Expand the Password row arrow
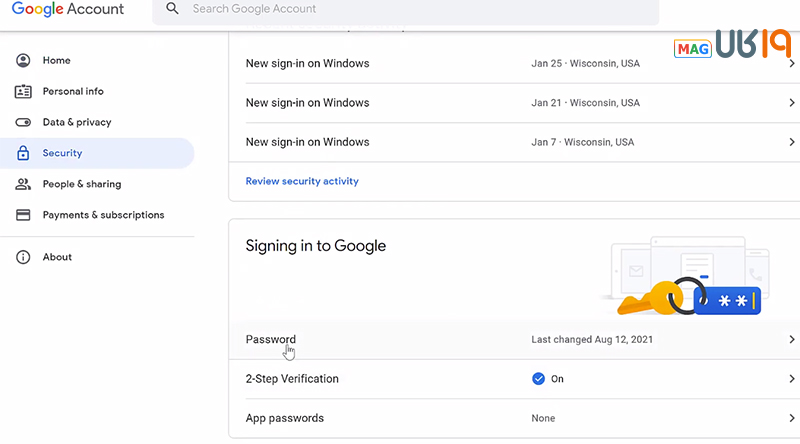The height and width of the screenshot is (444, 800). click(791, 340)
